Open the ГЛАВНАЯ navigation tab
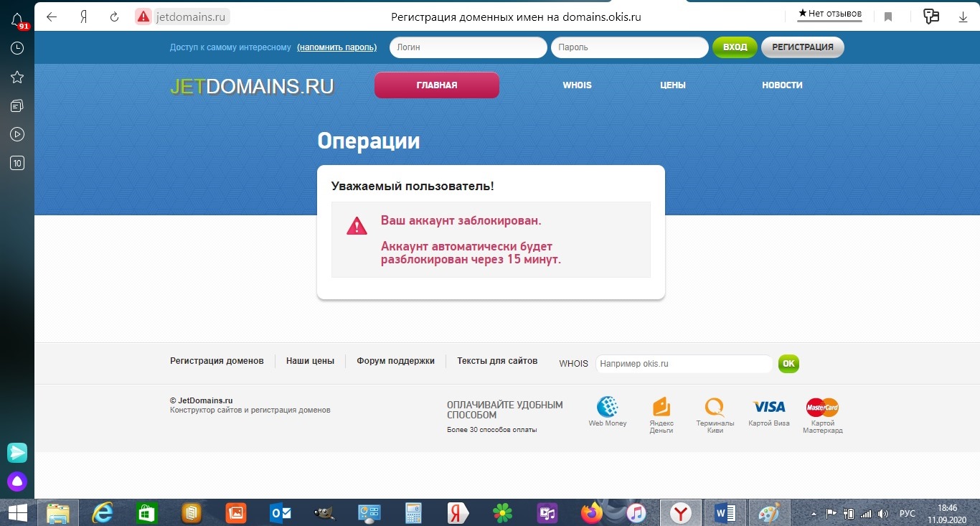 [437, 85]
